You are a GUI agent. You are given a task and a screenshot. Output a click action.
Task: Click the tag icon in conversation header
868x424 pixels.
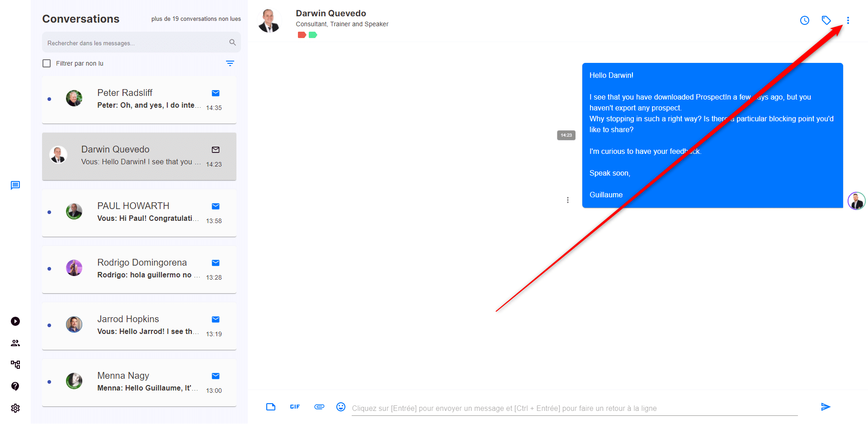click(826, 20)
